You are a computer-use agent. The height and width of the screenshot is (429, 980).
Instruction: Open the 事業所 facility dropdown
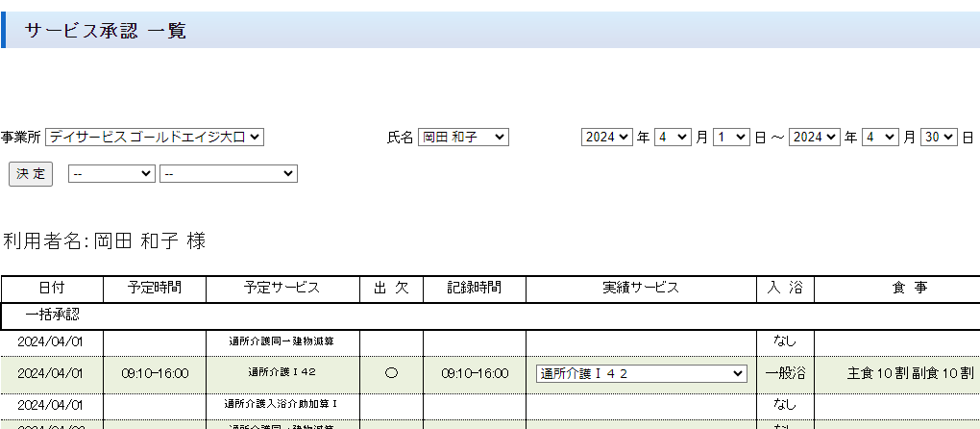coord(155,138)
